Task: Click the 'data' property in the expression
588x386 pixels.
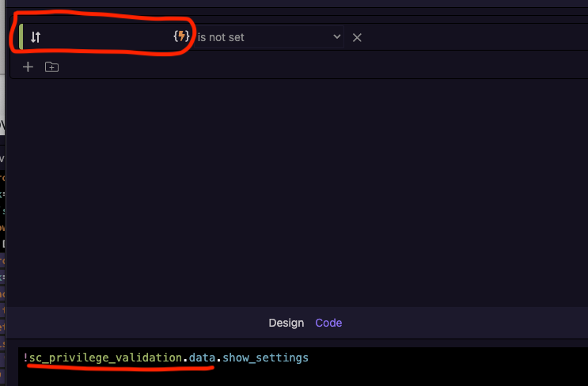Action: (x=202, y=358)
